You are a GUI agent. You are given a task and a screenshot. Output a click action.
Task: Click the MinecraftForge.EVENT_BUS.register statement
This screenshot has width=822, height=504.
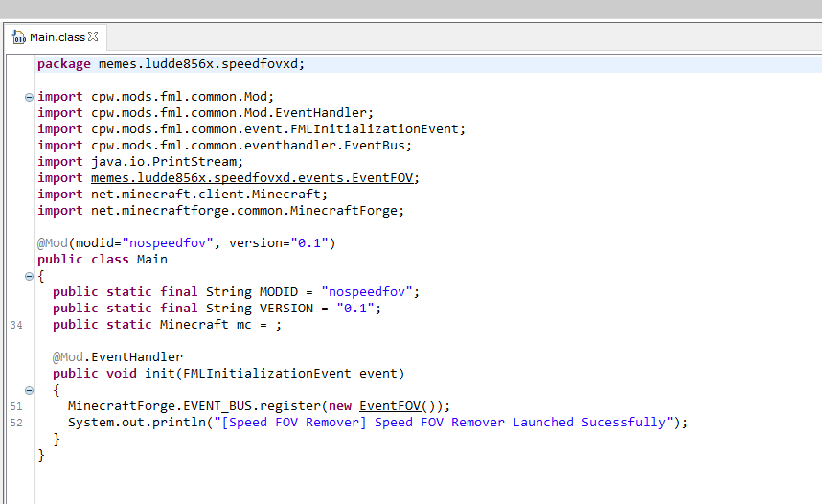259,406
